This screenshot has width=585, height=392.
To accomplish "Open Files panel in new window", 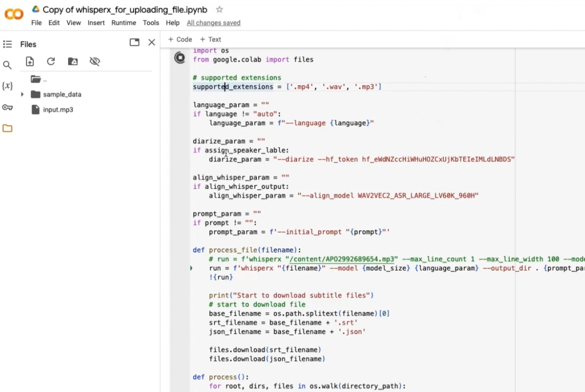I will (x=135, y=43).
